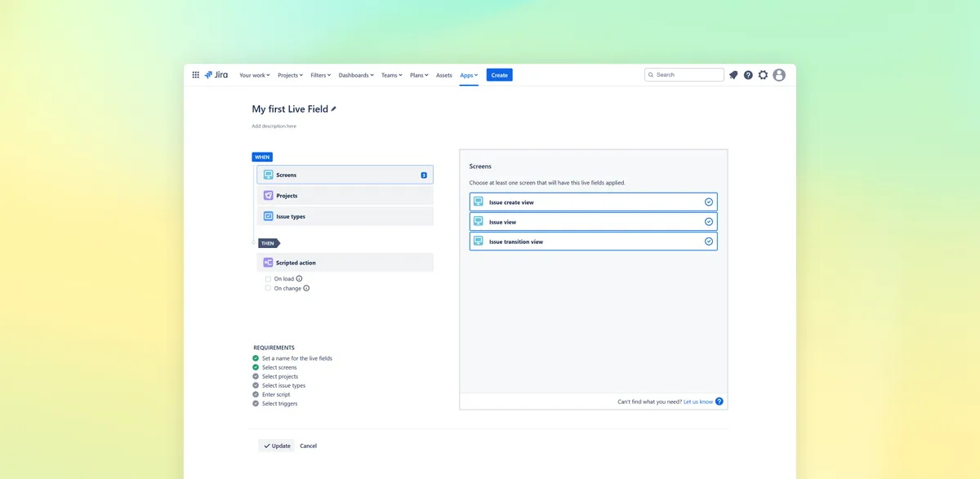Screen dimensions: 980x479
Task: Deselect Issue transition view checkmark
Action: point(709,242)
